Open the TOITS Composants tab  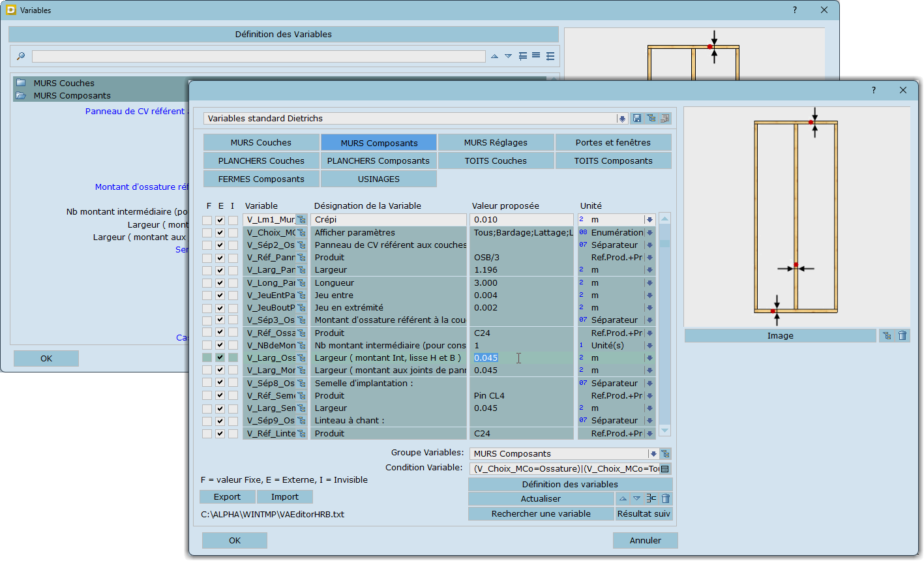tap(613, 160)
